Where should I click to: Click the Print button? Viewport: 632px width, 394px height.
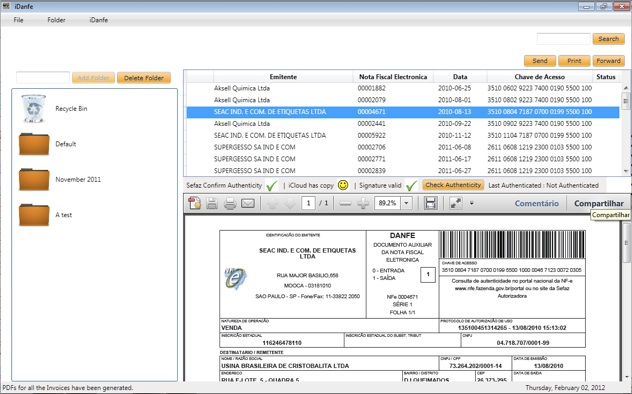tap(574, 61)
